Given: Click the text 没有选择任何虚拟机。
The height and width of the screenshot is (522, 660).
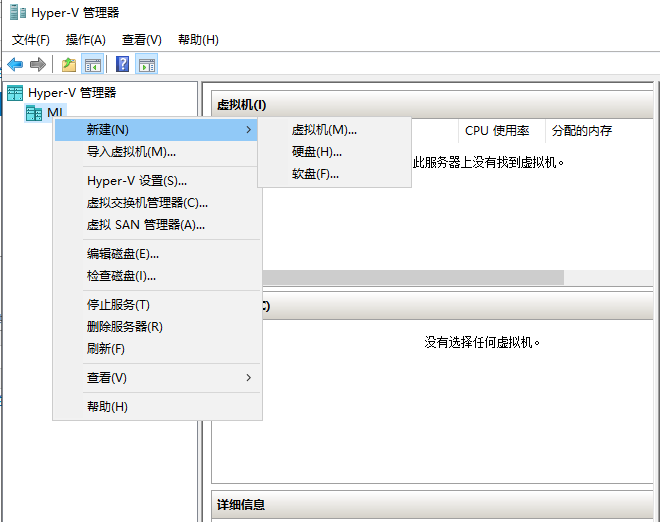Looking at the screenshot, I should (x=482, y=342).
